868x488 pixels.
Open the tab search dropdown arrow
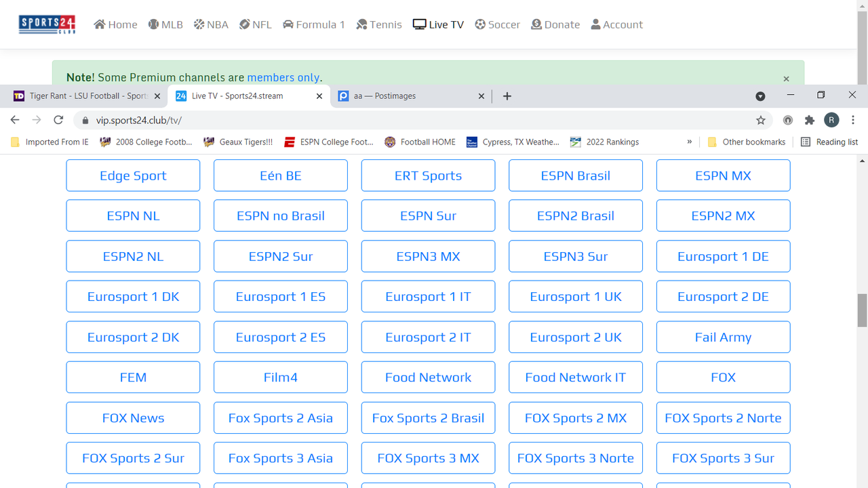(x=760, y=96)
